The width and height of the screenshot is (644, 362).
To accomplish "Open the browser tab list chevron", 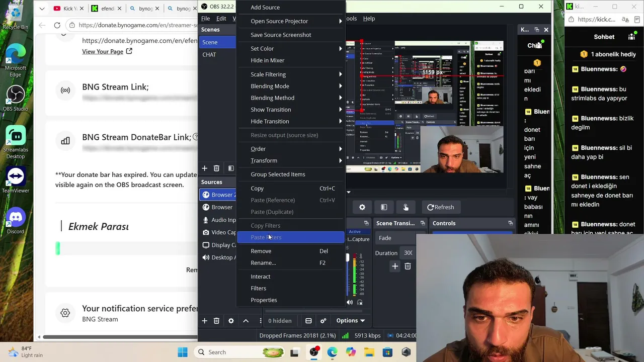I will click(42, 8).
